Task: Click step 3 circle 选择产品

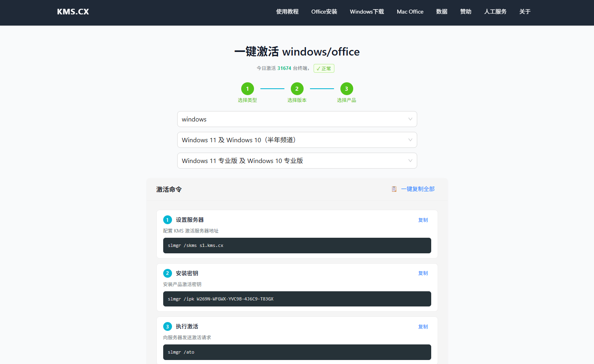Action: click(346, 89)
